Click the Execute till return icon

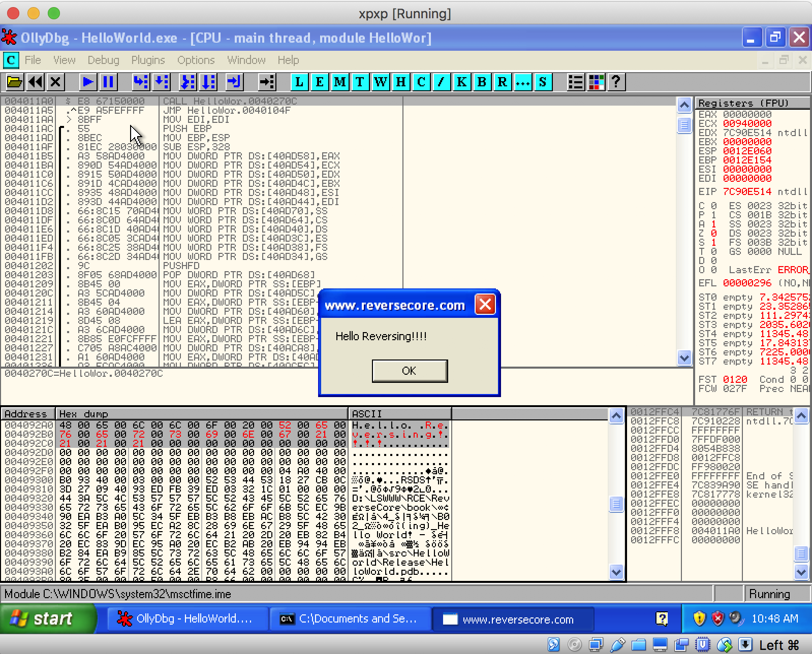[234, 82]
